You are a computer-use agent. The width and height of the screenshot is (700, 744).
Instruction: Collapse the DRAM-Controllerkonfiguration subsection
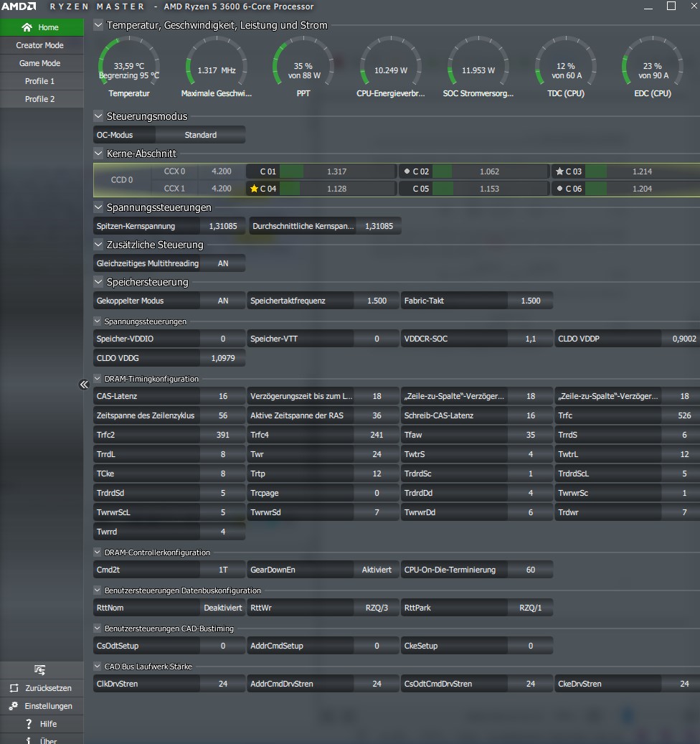98,552
